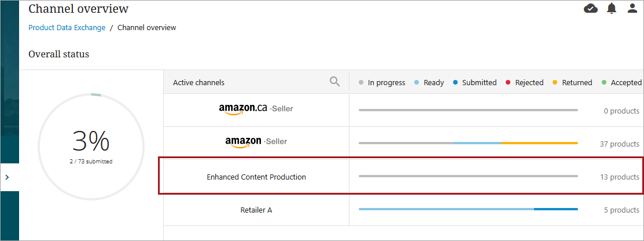Click the In progress legend dot
The height and width of the screenshot is (241, 644).
tap(361, 83)
